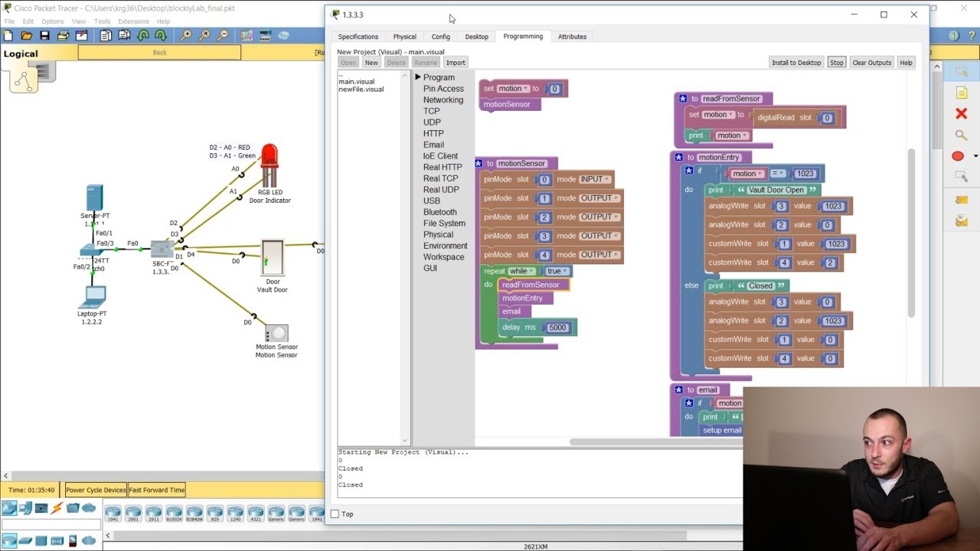Click the Undo green arrow icon
Image resolution: width=980 pixels, height=551 pixels.
click(142, 35)
